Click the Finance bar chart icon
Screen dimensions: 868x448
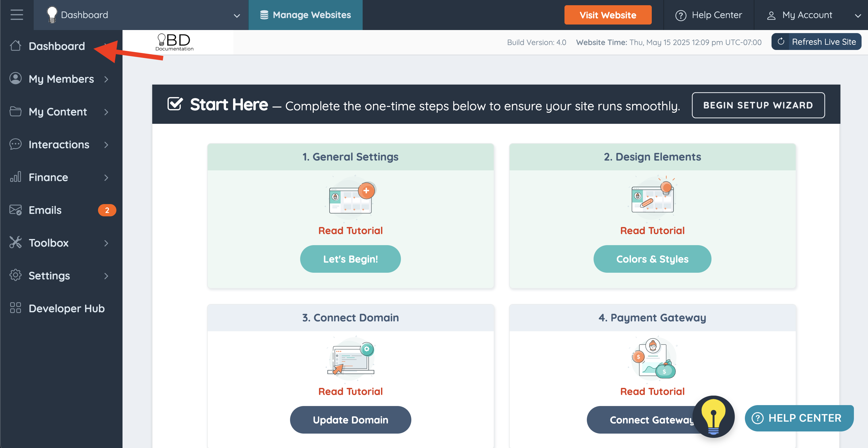[16, 177]
